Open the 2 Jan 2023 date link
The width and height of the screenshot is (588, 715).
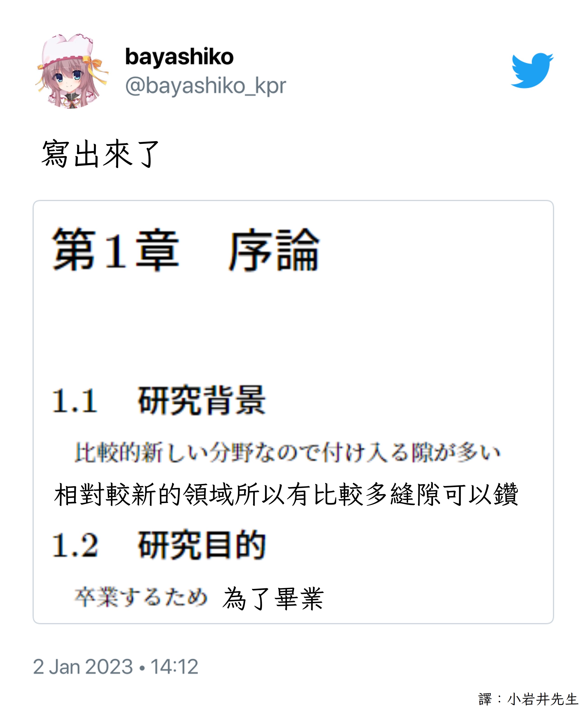point(83,666)
